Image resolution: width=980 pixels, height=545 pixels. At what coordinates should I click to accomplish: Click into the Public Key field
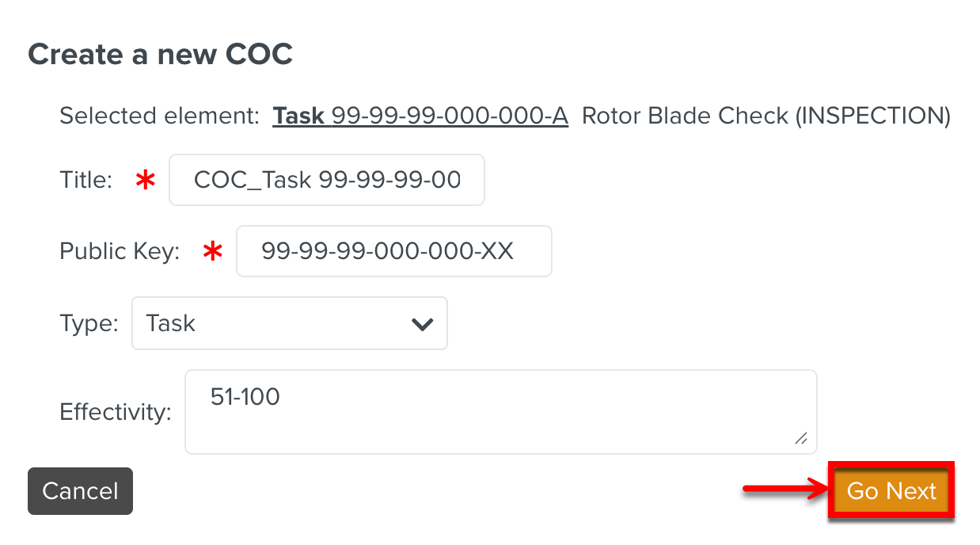393,251
